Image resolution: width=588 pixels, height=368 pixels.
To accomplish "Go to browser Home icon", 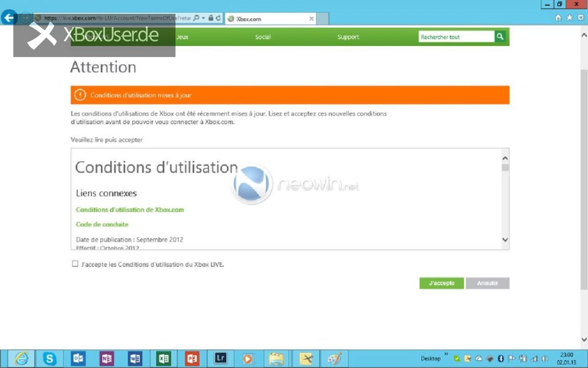I will pos(558,17).
